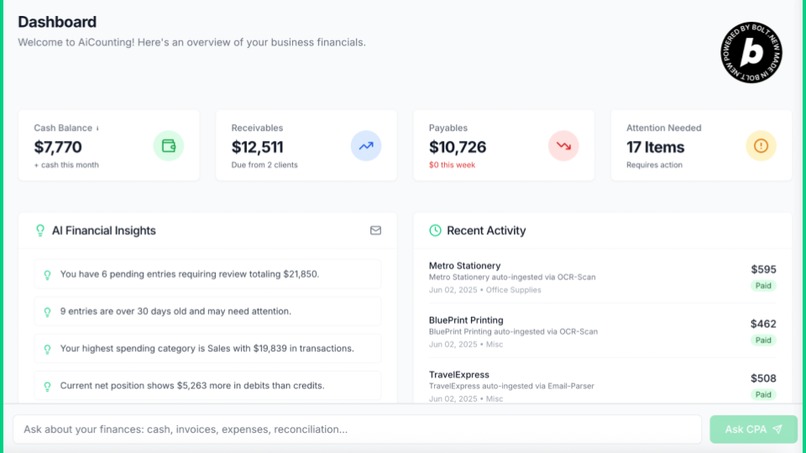The image size is (806, 453).
Task: Click 'TravelExpress auto-ingested via Email-Parser' line
Action: pyautogui.click(x=511, y=386)
